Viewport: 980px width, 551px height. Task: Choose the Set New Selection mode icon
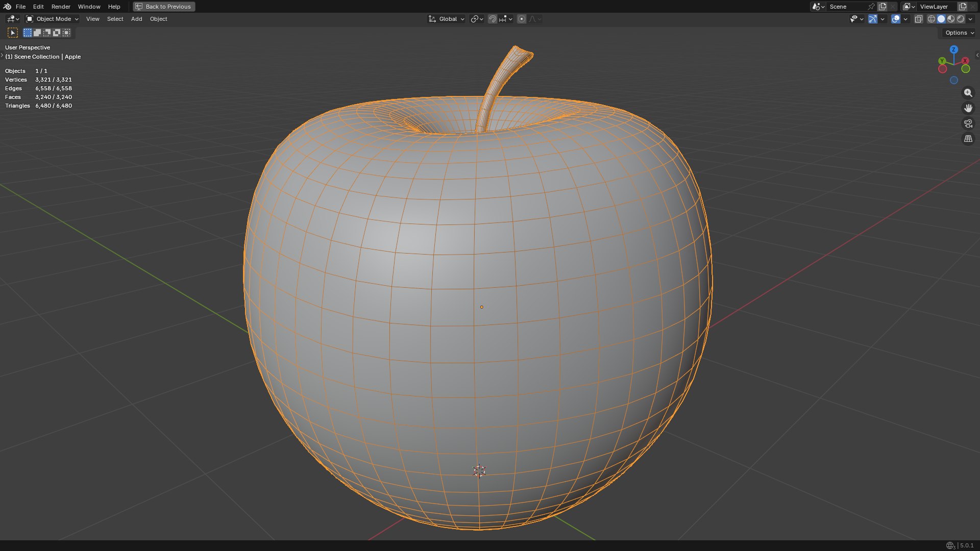point(28,33)
